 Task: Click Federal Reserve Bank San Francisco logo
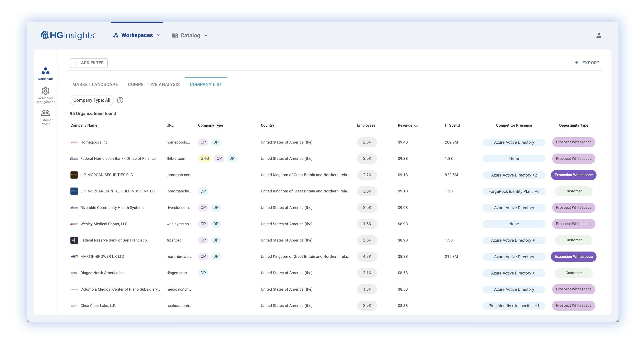(74, 240)
